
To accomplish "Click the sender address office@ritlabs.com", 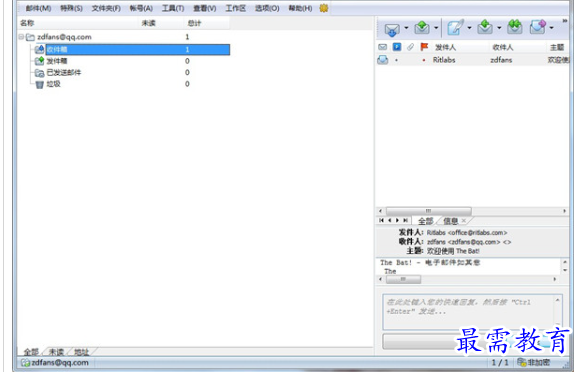I will click(x=477, y=233).
